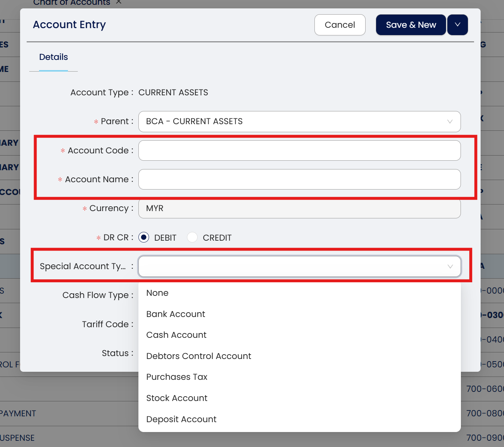504x447 pixels.
Task: Expand the Parent account dropdown
Action: coord(299,122)
